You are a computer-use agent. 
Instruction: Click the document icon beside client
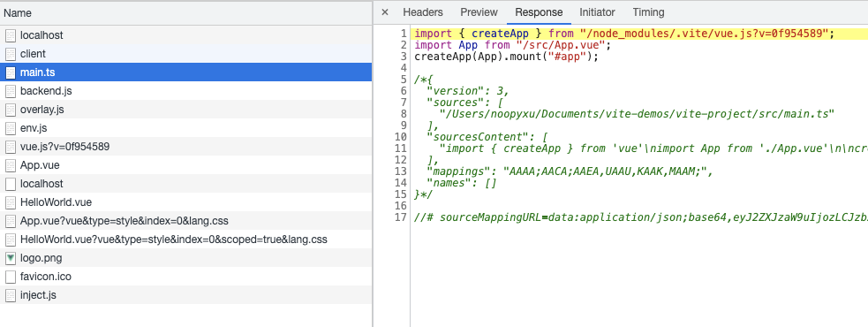pyautogui.click(x=11, y=54)
